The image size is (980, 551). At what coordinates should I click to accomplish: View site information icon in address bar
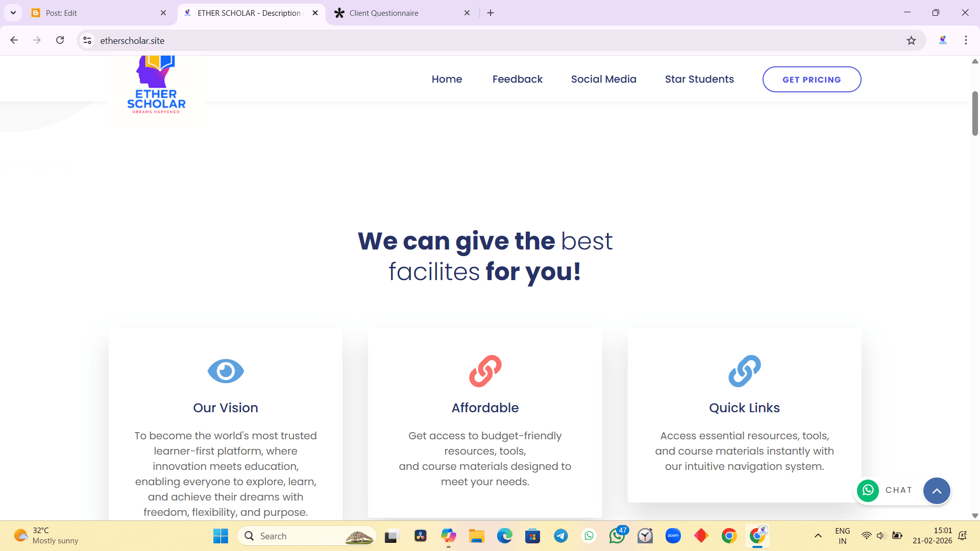(x=87, y=40)
